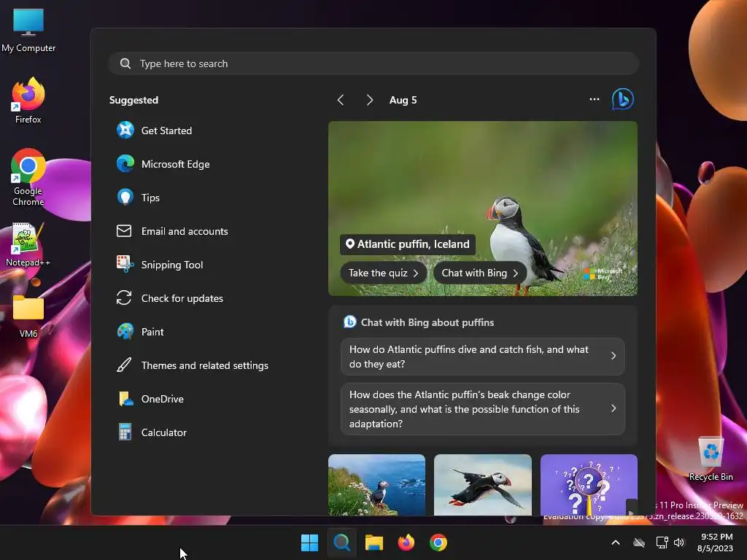Select Google Chrome desktop shortcut
The height and width of the screenshot is (560, 747).
28,177
